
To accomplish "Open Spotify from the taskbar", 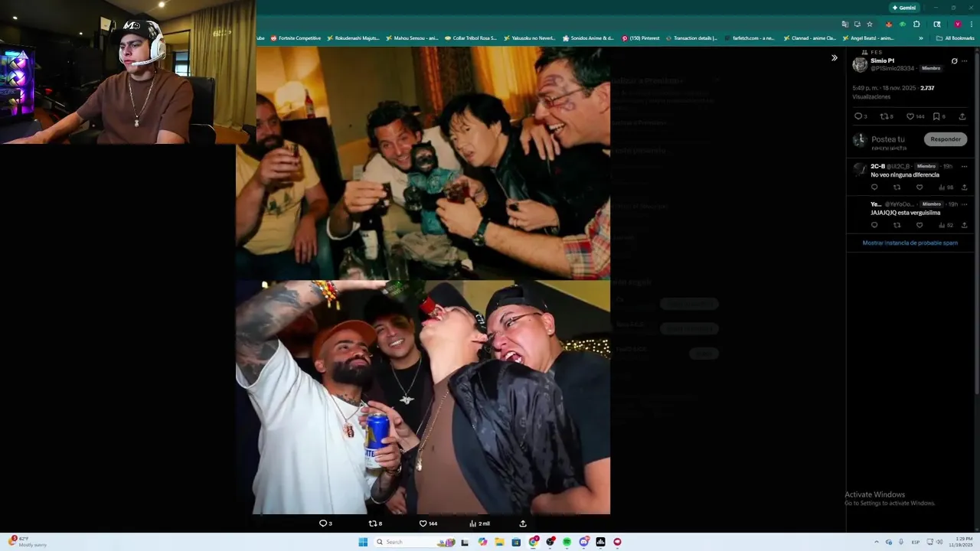I will [567, 542].
